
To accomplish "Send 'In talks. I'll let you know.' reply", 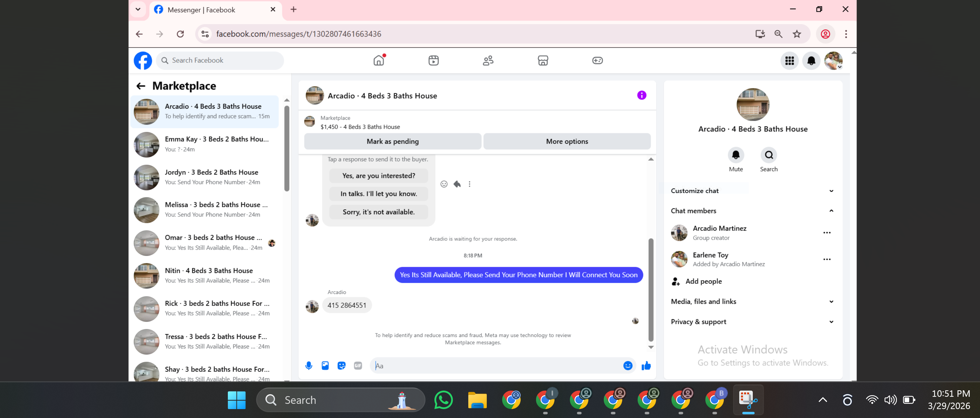I will [x=378, y=194].
